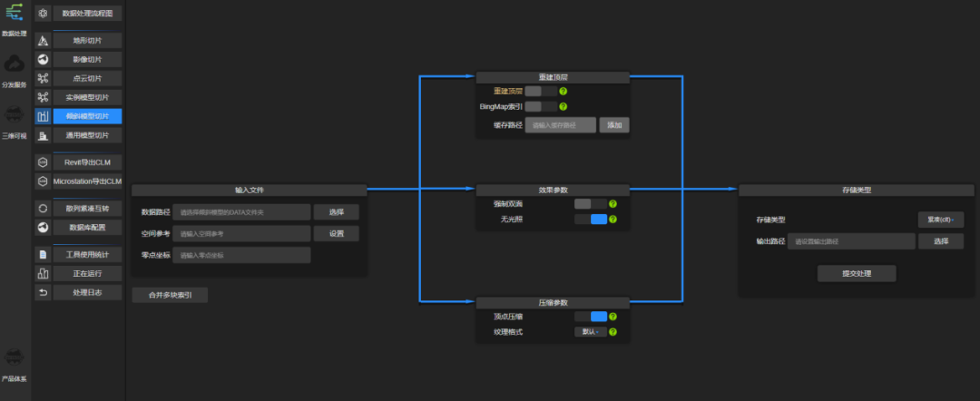Image resolution: width=980 pixels, height=401 pixels.
Task: Show help for BingMap索引 option
Action: point(563,107)
